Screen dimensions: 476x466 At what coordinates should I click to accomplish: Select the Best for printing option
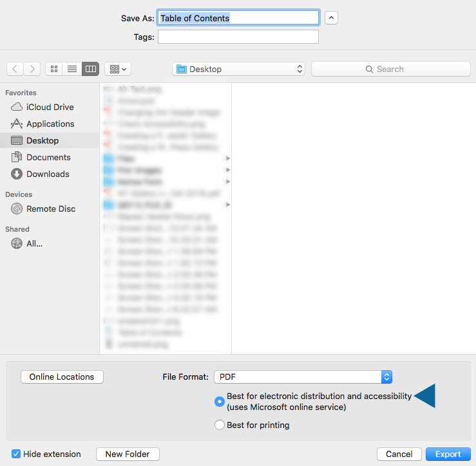(220, 425)
